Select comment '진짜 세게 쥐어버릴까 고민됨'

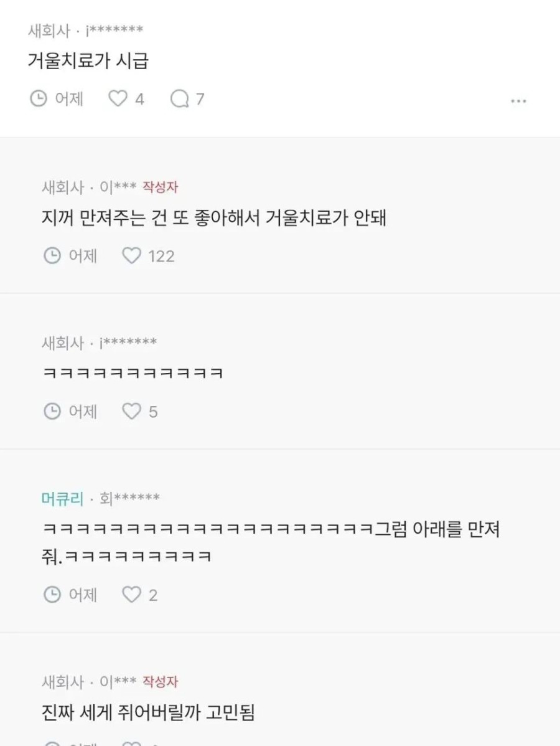148,712
